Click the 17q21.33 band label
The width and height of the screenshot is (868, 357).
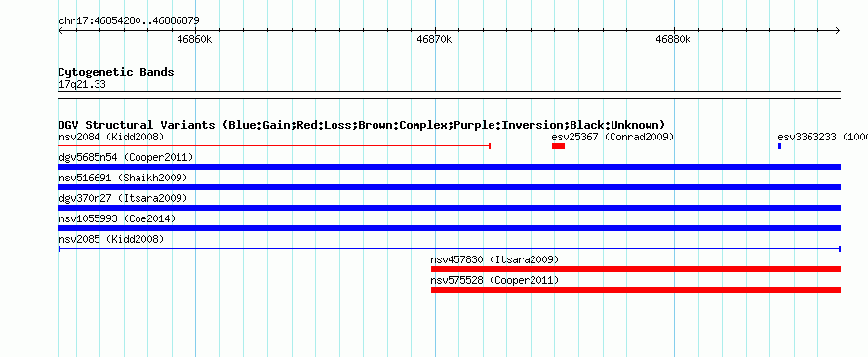tap(82, 85)
